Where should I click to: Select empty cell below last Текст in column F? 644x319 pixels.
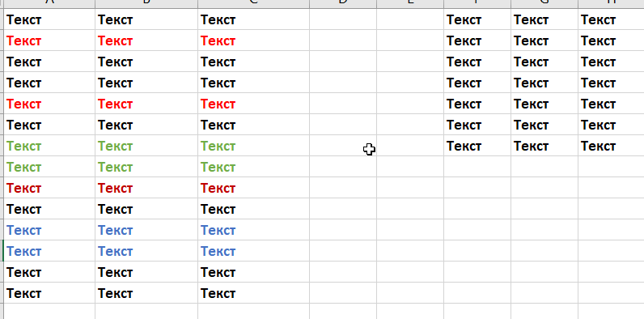coord(477,167)
